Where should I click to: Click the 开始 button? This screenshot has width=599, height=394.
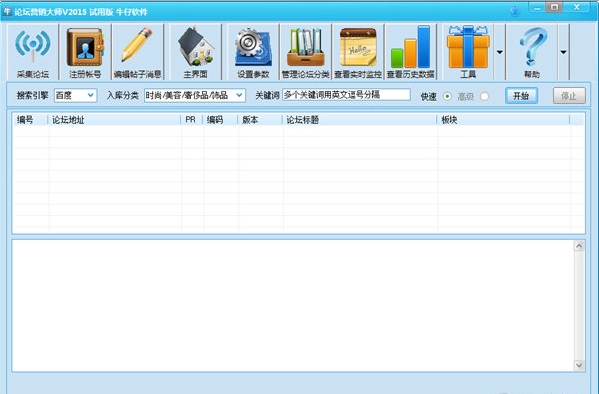[521, 96]
